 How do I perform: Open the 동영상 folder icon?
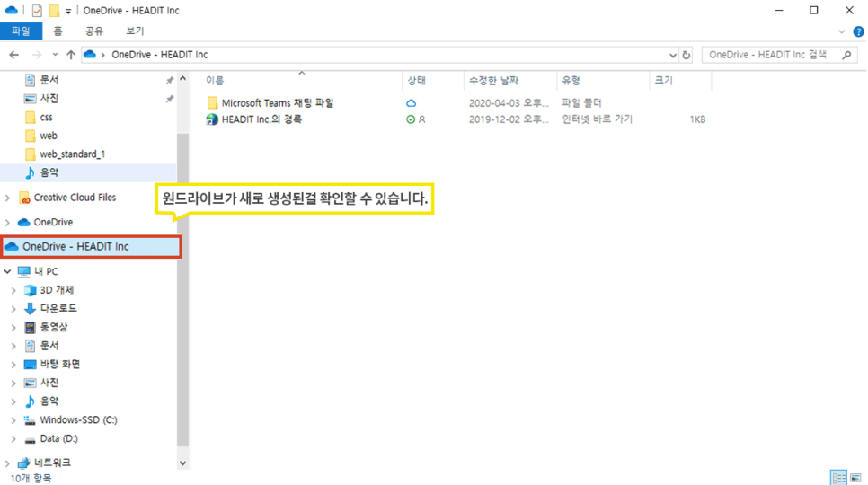(x=30, y=328)
